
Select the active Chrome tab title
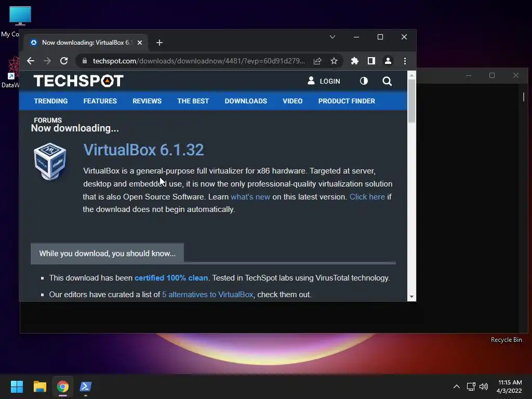[87, 43]
